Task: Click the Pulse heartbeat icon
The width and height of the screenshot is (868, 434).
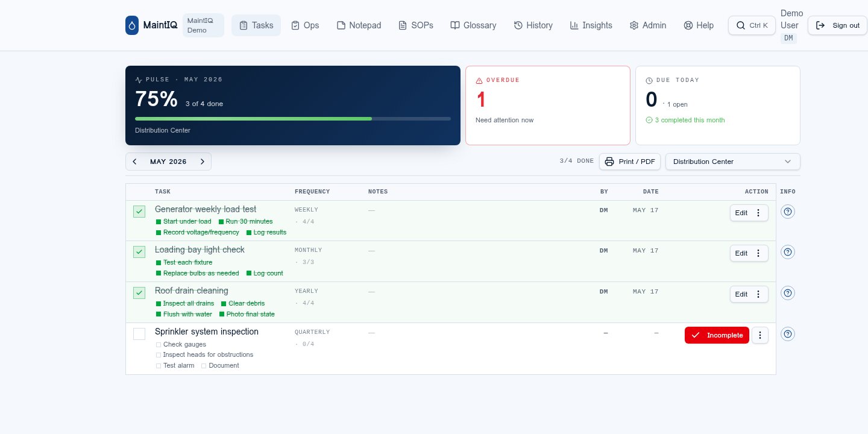Action: tap(139, 80)
